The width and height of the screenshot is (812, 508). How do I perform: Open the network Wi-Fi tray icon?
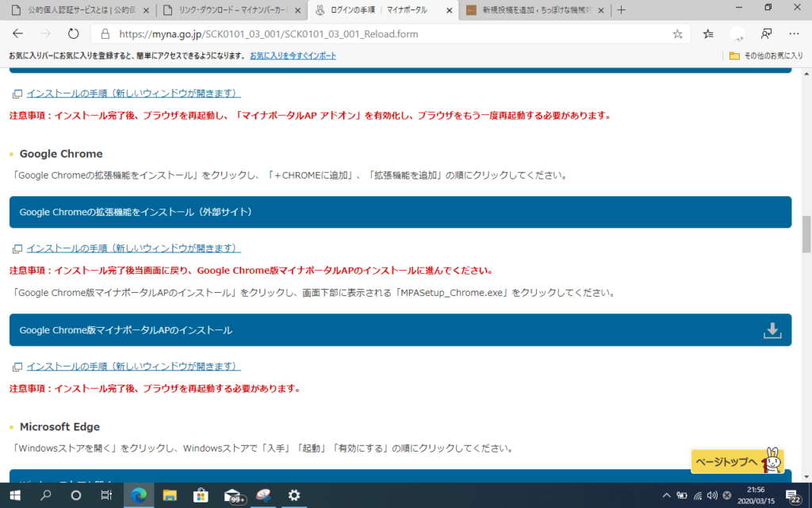(x=698, y=495)
